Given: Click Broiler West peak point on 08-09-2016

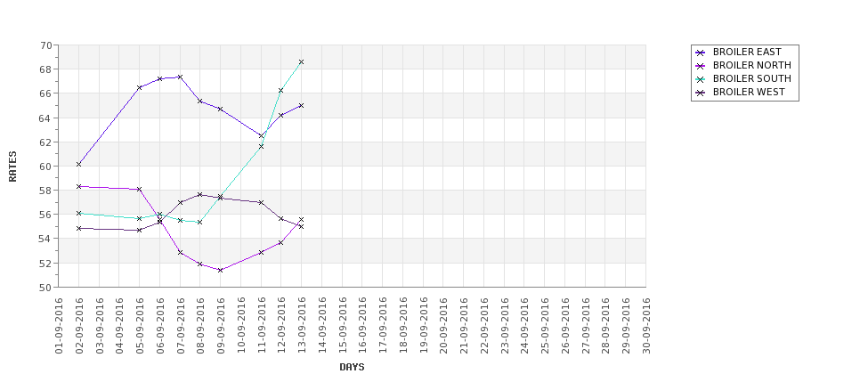Looking at the screenshot, I should [x=199, y=195].
